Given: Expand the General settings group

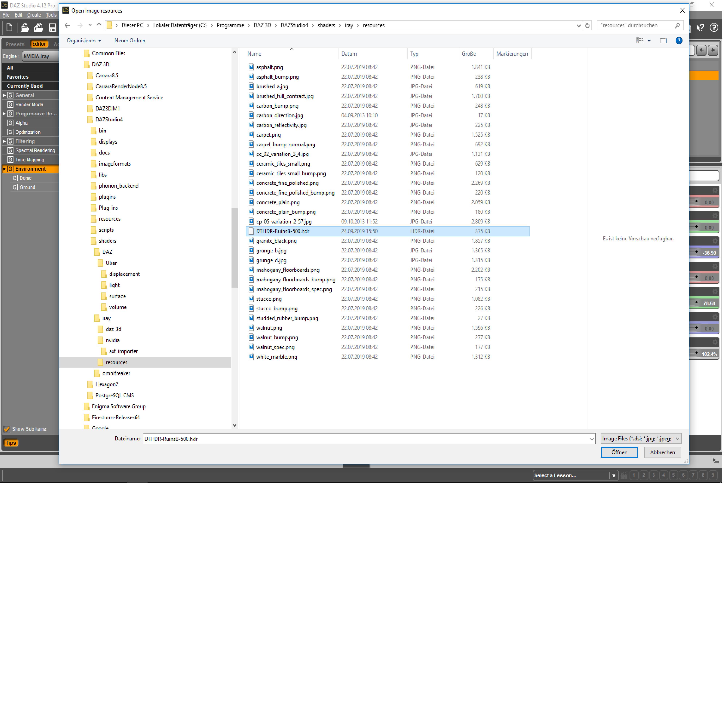Looking at the screenshot, I should [x=4, y=95].
